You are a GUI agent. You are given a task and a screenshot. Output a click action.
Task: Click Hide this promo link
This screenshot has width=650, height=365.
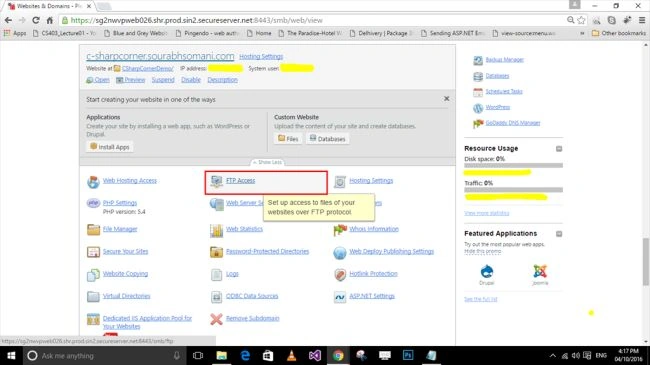pyautogui.click(x=483, y=251)
